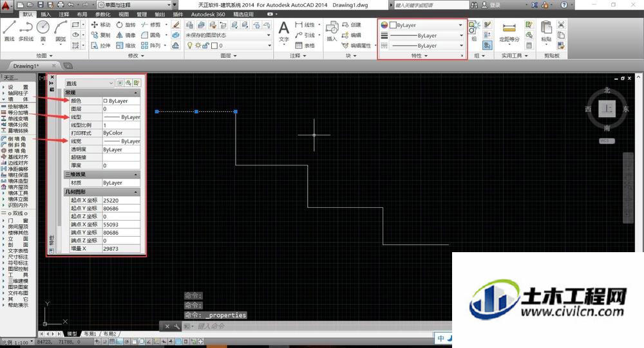Click the cut scissors icon in clipboard panel

click(561, 24)
